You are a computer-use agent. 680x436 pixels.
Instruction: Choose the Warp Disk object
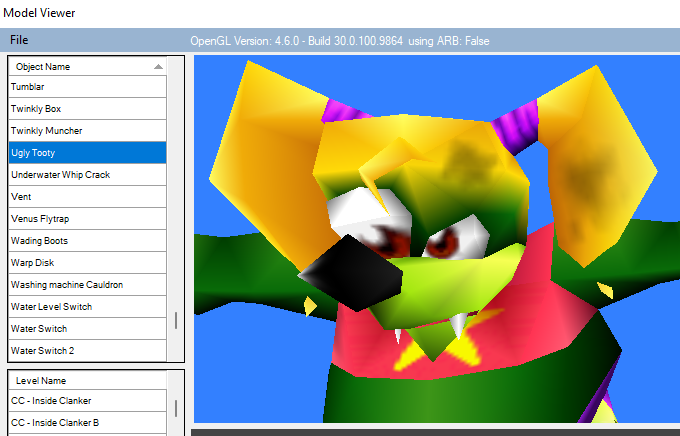[87, 262]
